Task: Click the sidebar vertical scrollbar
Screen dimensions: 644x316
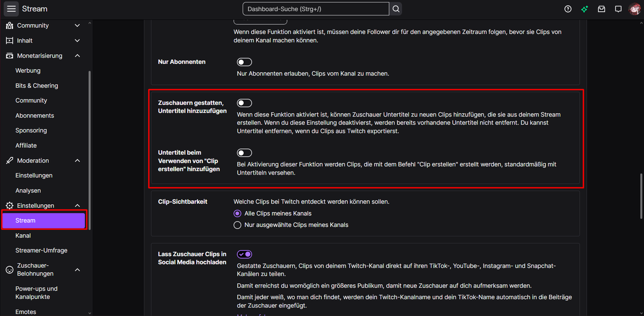Action: (x=90, y=150)
